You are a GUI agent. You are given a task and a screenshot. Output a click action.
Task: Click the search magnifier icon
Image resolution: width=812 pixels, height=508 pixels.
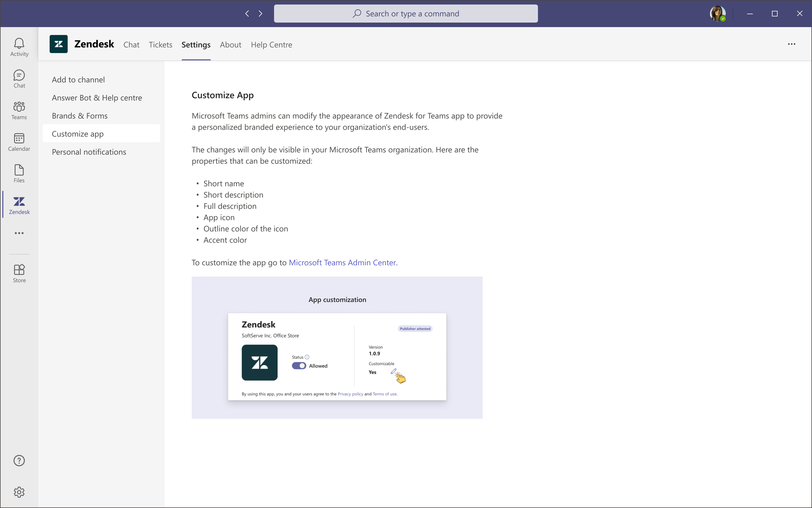(357, 14)
